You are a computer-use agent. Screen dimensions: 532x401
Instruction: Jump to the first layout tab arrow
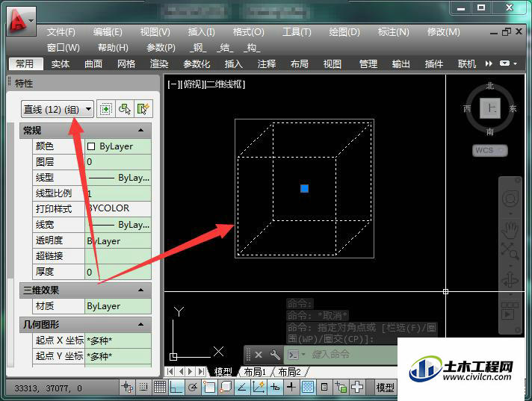[170, 372]
